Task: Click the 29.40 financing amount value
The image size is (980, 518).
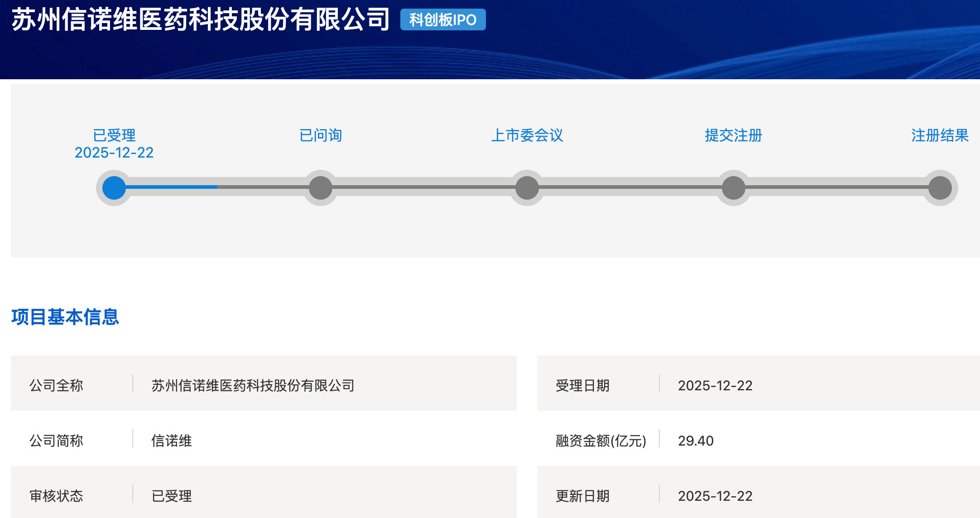Action: click(x=696, y=441)
